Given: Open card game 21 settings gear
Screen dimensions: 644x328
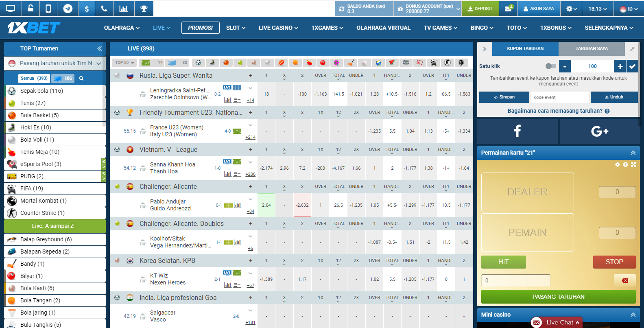Looking at the screenshot, I should click(x=618, y=164).
